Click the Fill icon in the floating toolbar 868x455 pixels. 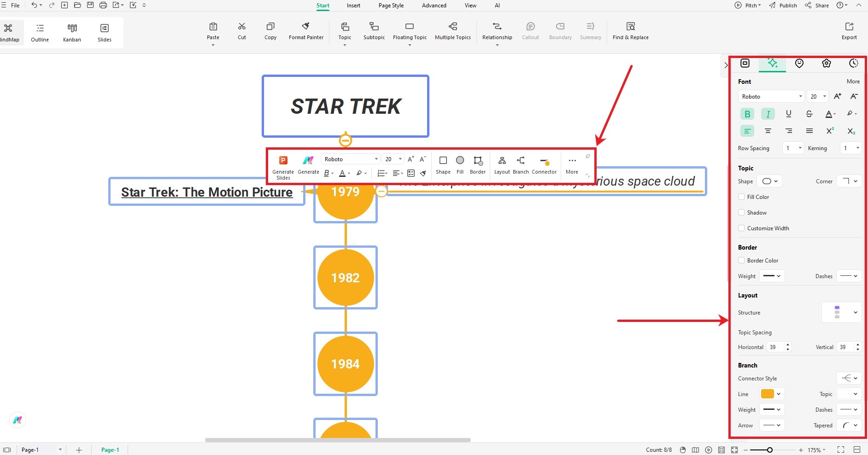pyautogui.click(x=460, y=160)
